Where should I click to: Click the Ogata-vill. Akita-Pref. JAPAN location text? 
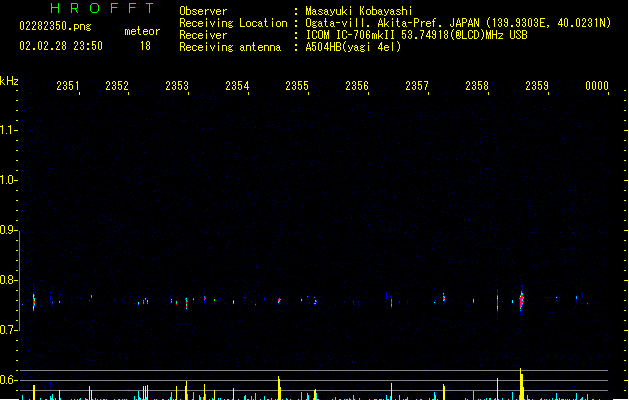point(458,23)
